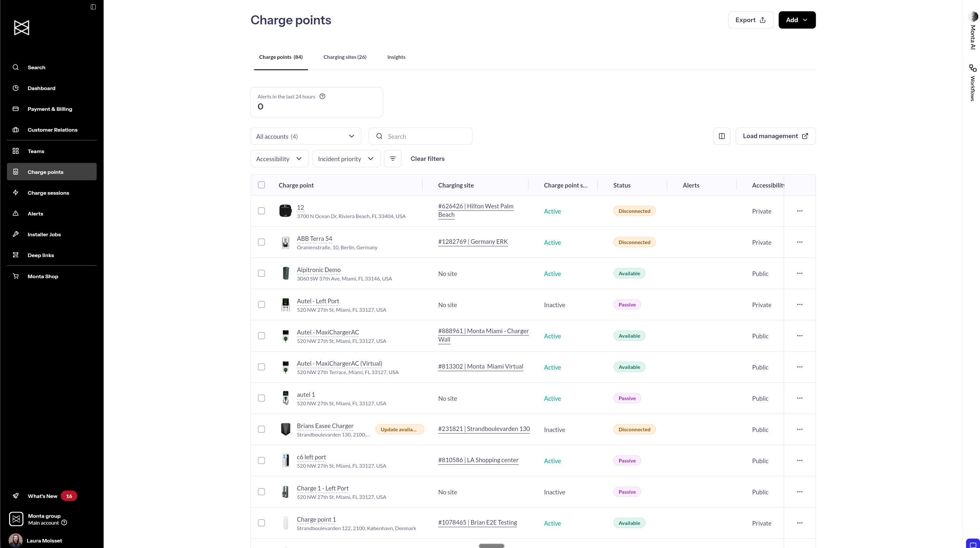
Task: Click the Autel - MaxiChargerAC device thumbnail
Action: click(285, 336)
